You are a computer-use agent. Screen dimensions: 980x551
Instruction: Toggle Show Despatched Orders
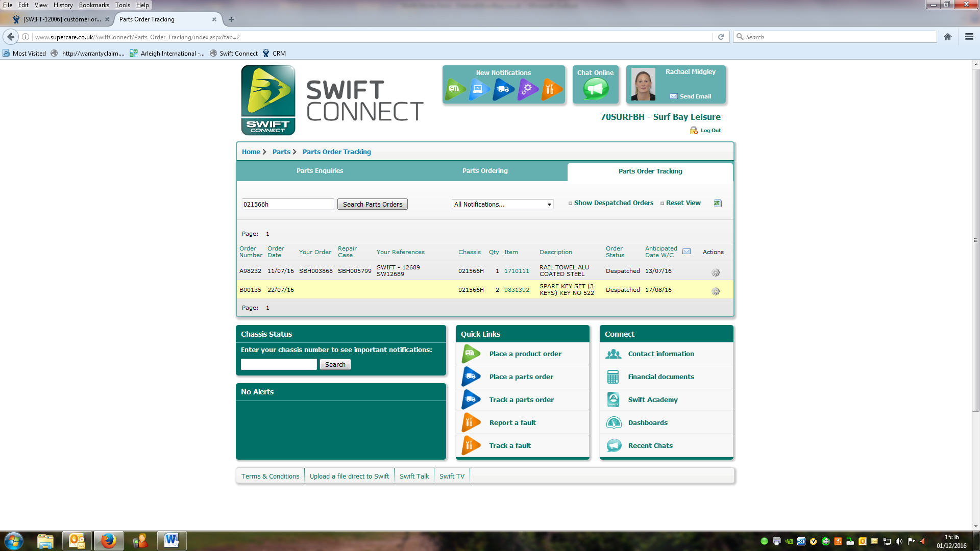point(613,203)
